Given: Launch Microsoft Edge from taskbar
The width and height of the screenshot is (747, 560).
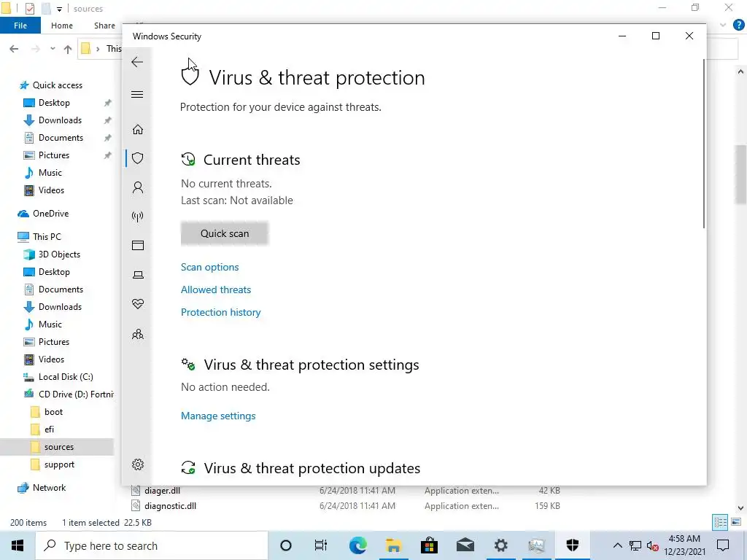Looking at the screenshot, I should point(357,545).
